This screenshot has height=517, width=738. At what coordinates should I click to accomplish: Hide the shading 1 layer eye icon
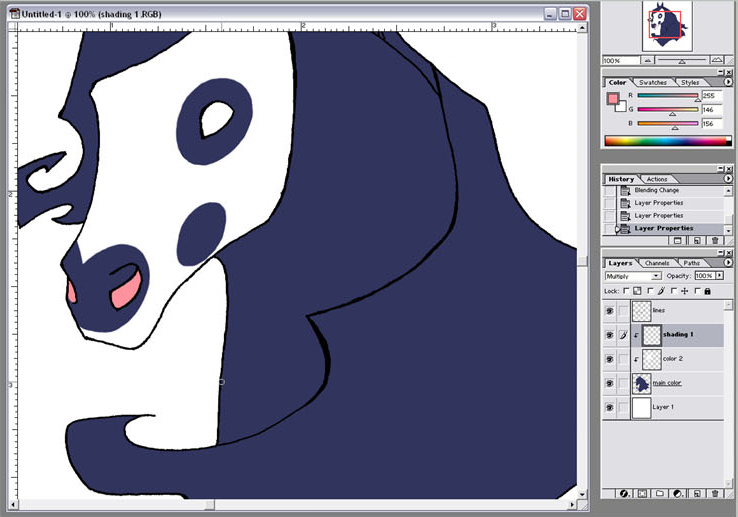coord(610,335)
